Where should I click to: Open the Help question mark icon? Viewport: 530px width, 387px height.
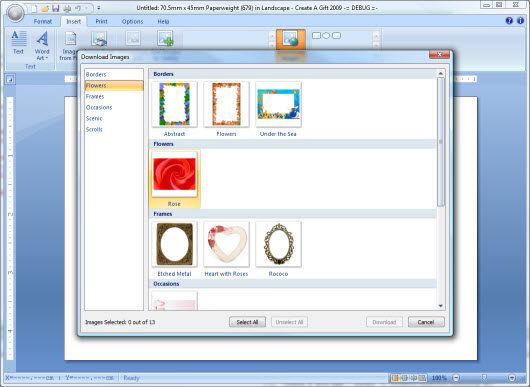pyautogui.click(x=509, y=21)
